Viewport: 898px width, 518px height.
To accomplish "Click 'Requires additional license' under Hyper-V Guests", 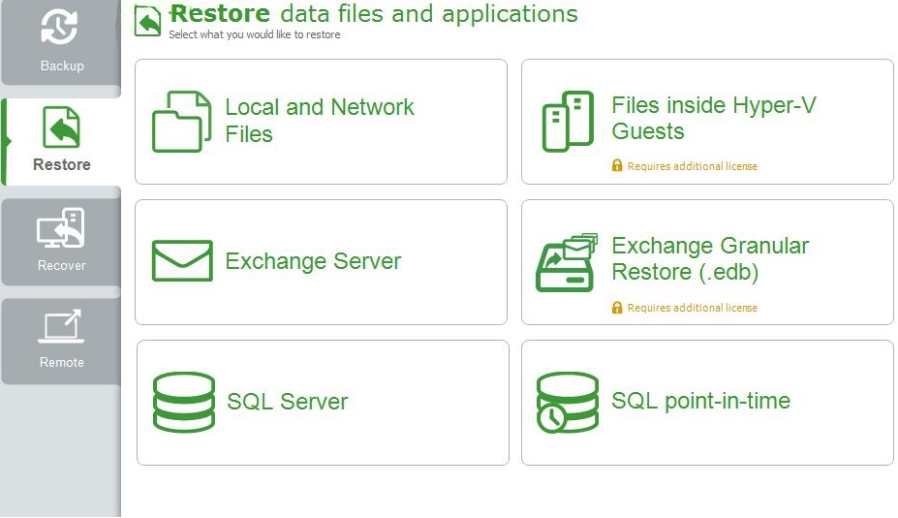I will (x=692, y=166).
